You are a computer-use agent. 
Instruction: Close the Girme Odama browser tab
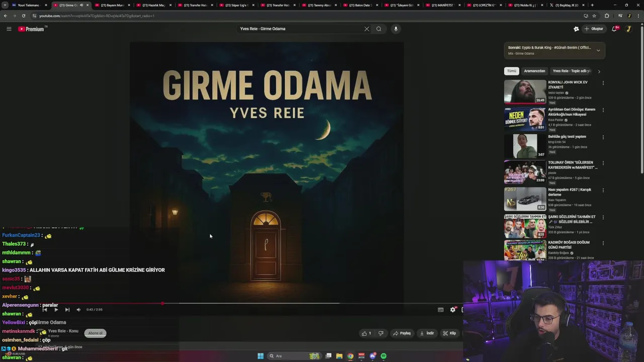(x=88, y=5)
